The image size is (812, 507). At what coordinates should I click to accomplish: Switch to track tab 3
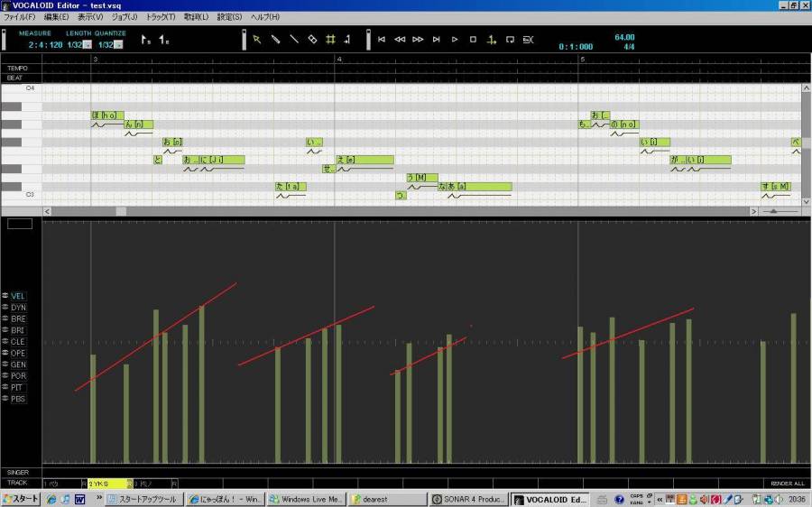click(152, 484)
